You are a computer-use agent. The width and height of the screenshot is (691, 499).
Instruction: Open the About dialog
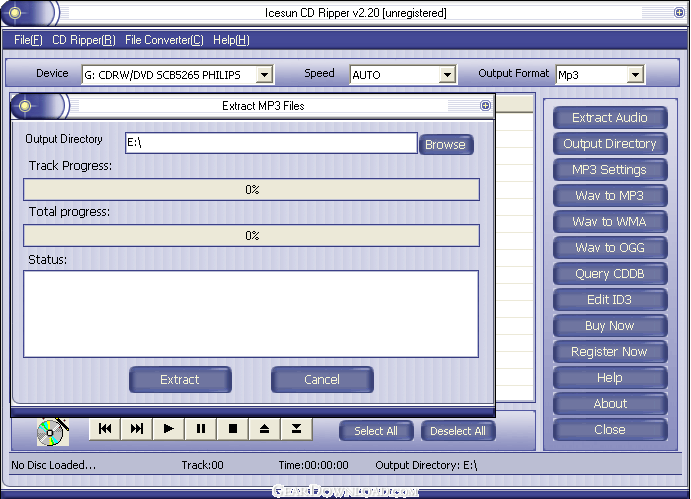(610, 404)
